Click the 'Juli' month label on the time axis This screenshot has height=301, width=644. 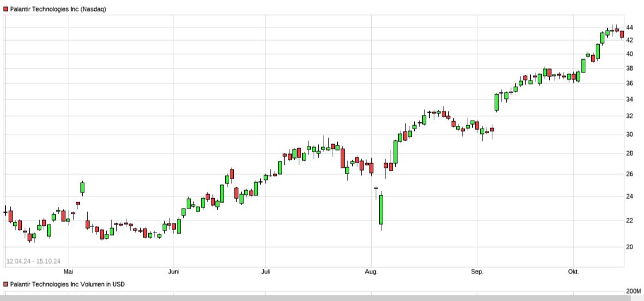coord(266,272)
